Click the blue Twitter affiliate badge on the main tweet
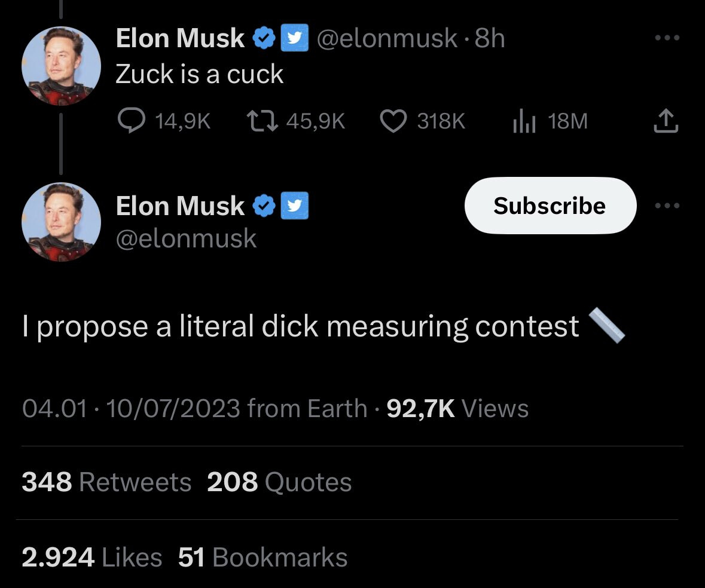 point(294,206)
